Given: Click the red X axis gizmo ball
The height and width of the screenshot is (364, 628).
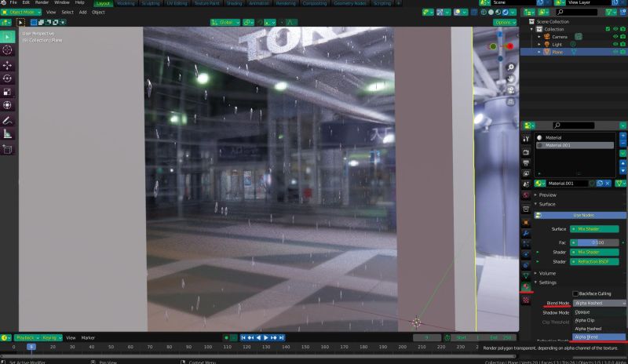Looking at the screenshot, I should click(x=509, y=46).
